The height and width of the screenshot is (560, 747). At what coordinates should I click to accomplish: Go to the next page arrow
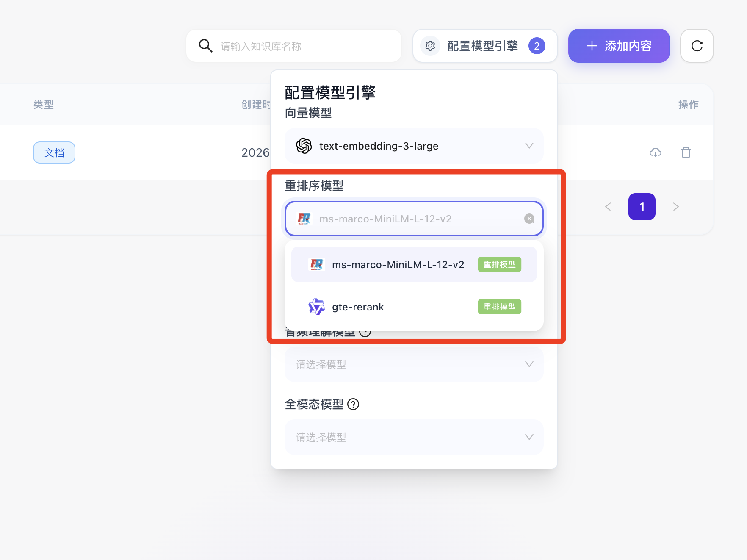[x=676, y=207]
